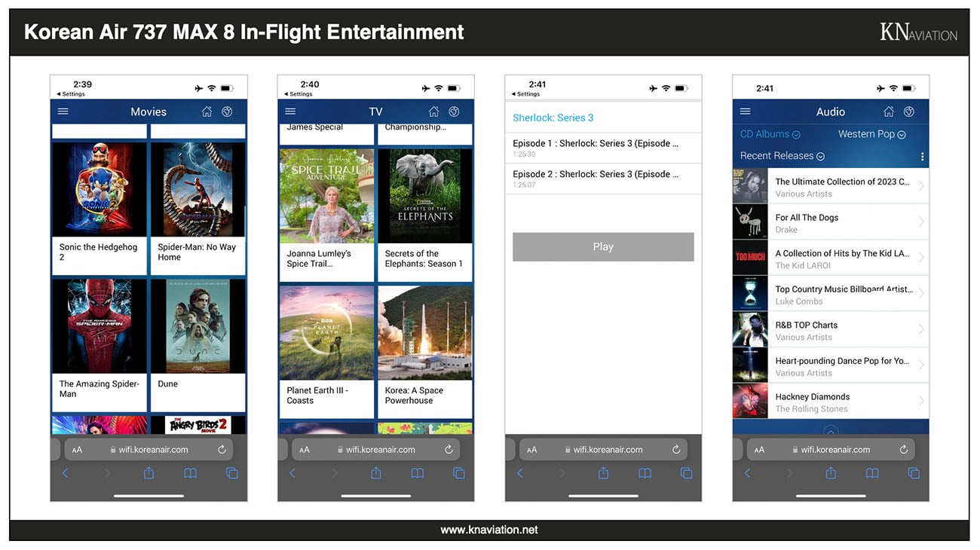
Task: Tap the globe language icon on the Movies screen
Action: 227,112
